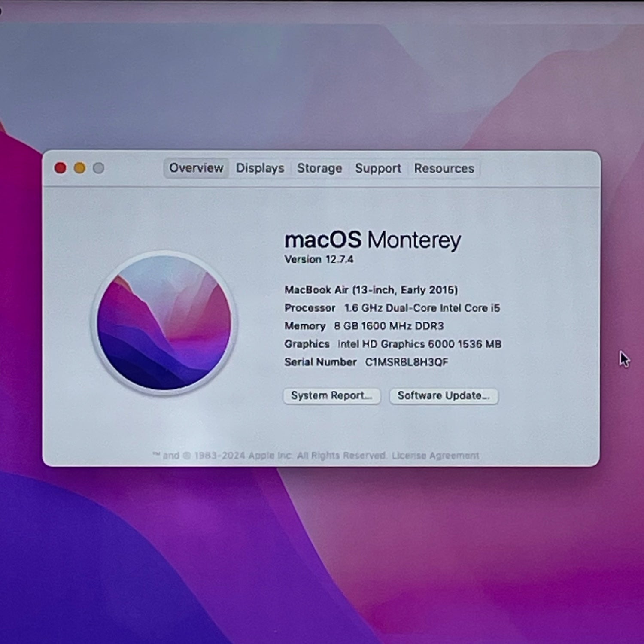Viewport: 644px width, 644px height.
Task: Click the MacBook Air (13-inch, Early 2015) text
Action: 371,290
